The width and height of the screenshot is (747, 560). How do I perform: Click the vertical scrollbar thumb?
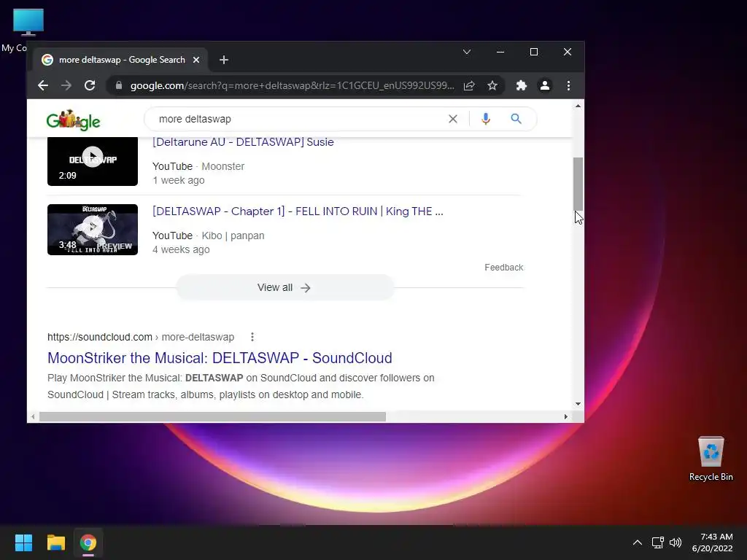(x=578, y=183)
